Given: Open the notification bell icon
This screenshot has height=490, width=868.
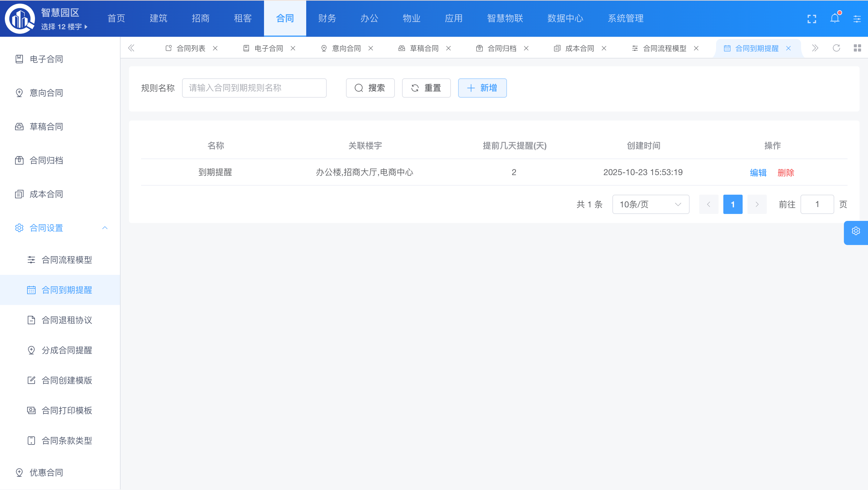Looking at the screenshot, I should pyautogui.click(x=835, y=18).
